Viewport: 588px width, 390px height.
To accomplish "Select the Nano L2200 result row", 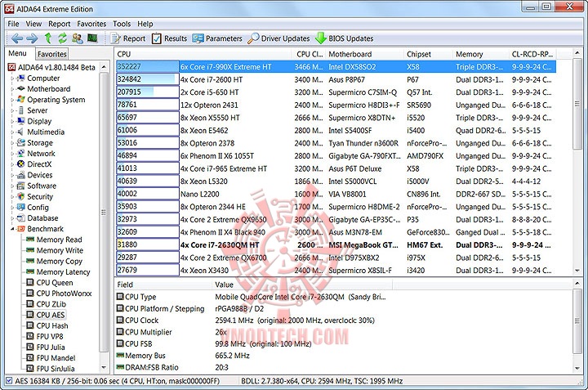I will pos(336,194).
